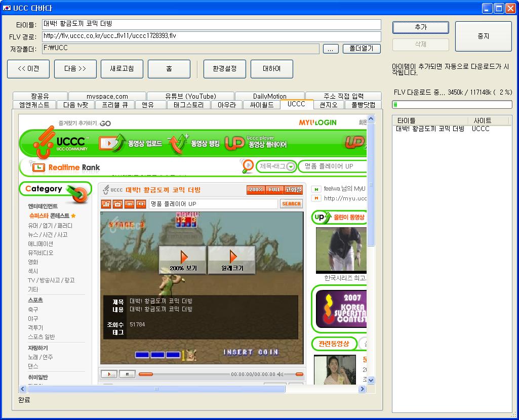
Task: Click the player speaker mute icon
Action: click(x=280, y=374)
